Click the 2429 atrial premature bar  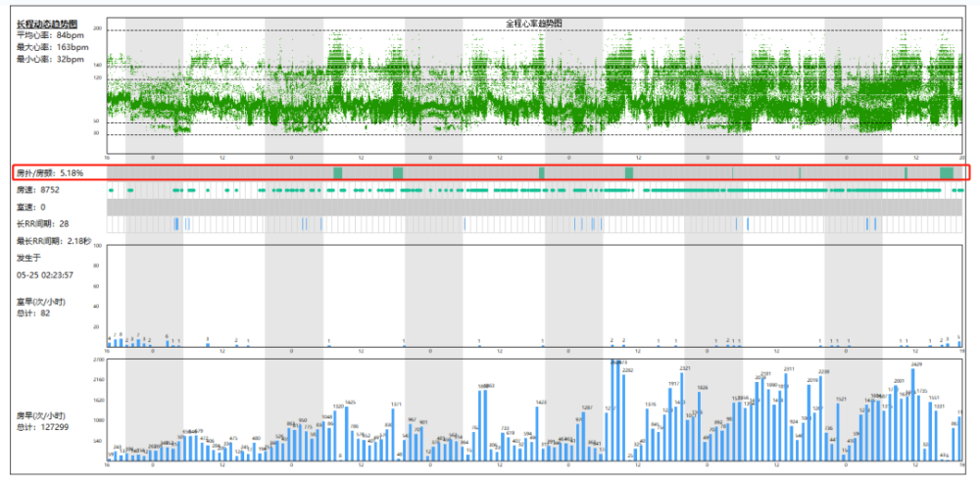(913, 414)
